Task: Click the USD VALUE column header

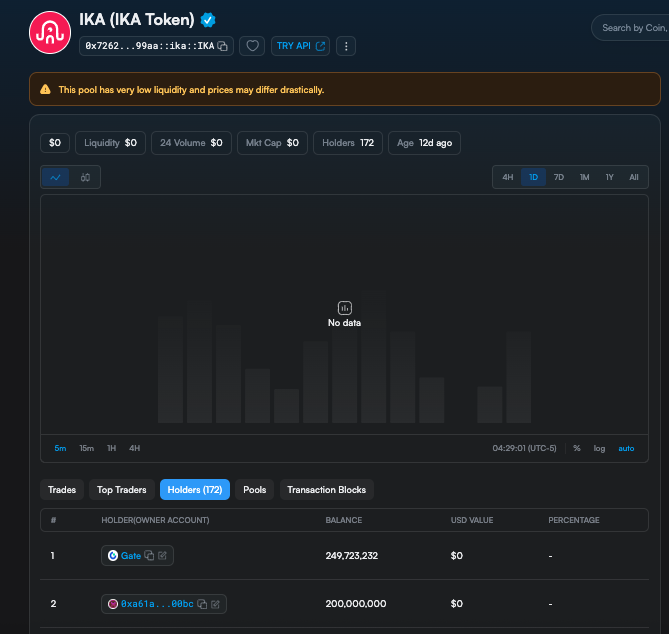Action: pyautogui.click(x=472, y=520)
